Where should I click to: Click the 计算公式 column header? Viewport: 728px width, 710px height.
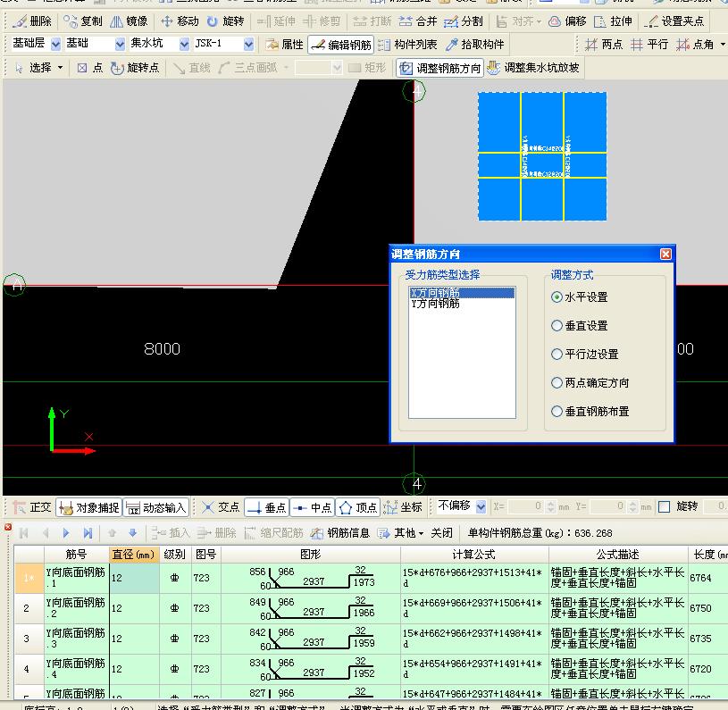474,554
